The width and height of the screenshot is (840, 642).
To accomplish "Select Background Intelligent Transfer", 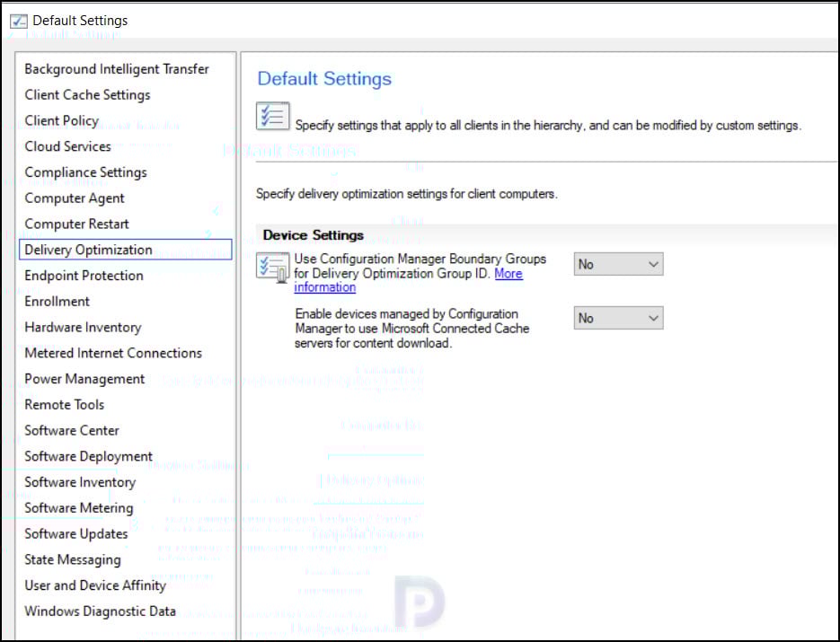I will click(117, 69).
